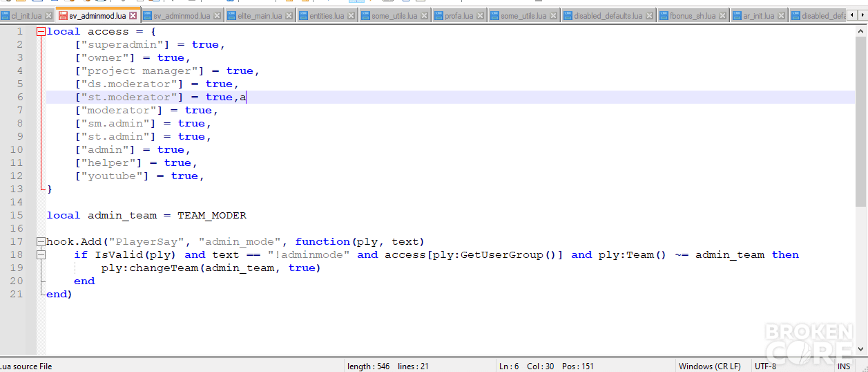Toggle the INS insert mode indicator
Viewport: 868px width, 372px height.
pyautogui.click(x=844, y=366)
